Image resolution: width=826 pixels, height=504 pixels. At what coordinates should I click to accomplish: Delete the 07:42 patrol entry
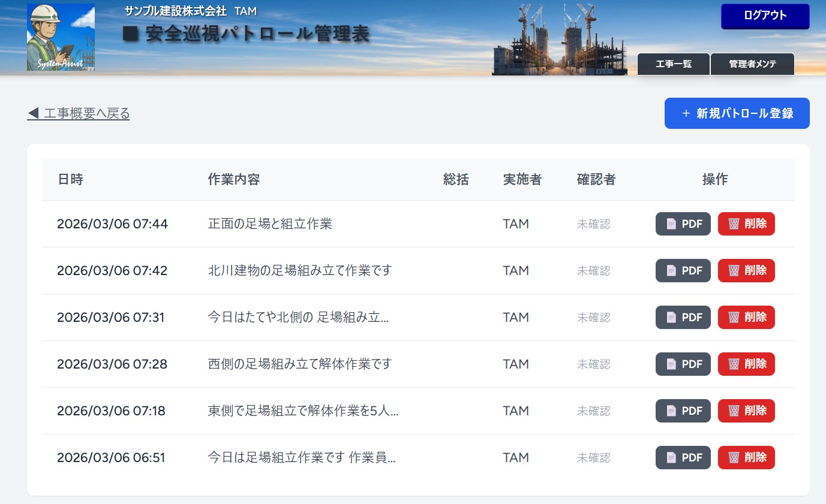click(746, 270)
